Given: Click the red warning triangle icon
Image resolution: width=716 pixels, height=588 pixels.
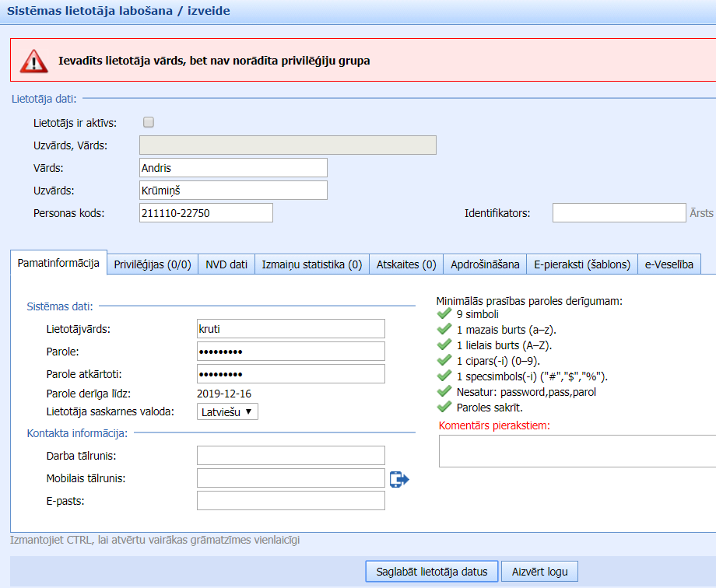Looking at the screenshot, I should pos(34,61).
